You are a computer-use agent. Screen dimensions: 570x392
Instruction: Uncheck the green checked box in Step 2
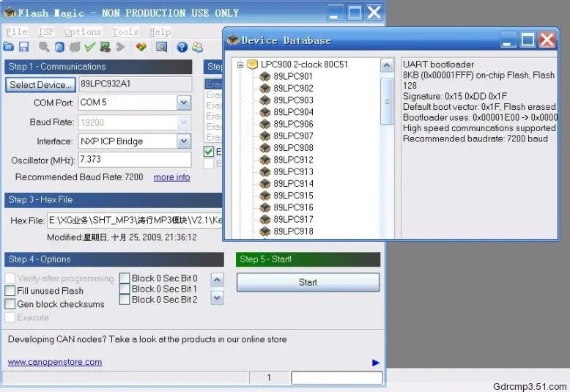[209, 152]
